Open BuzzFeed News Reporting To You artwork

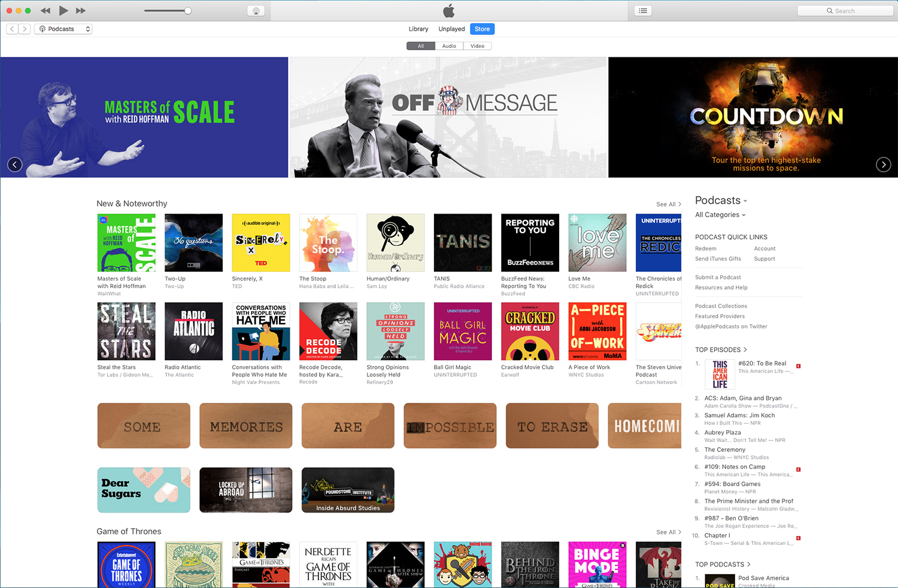pyautogui.click(x=530, y=243)
